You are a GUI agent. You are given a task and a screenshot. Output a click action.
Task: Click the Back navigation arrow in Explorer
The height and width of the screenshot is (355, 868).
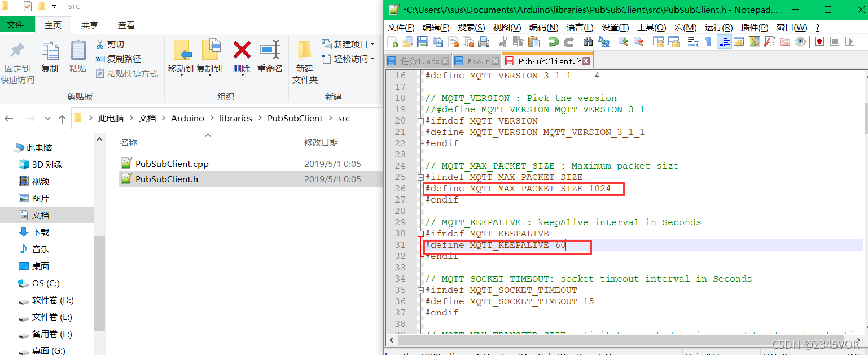[9, 119]
